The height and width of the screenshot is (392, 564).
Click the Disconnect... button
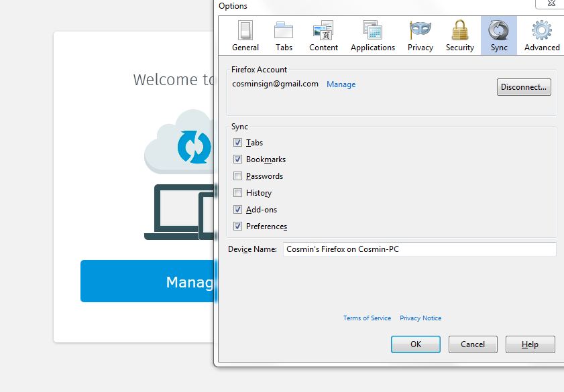tap(524, 87)
